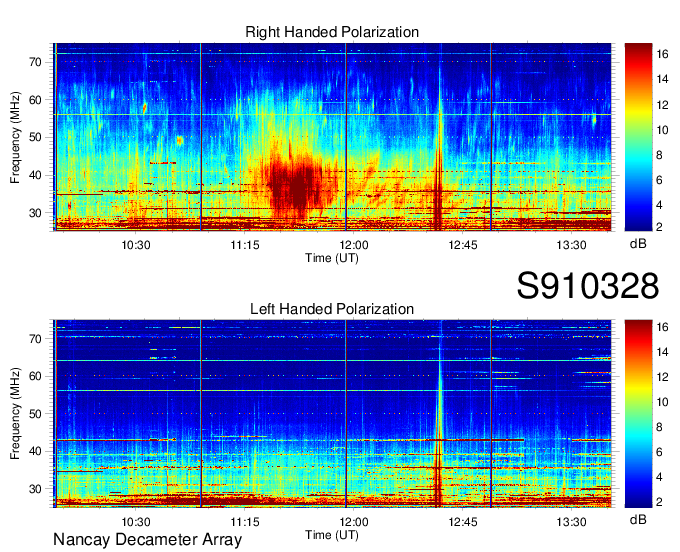The image size is (680, 552).
Task: Click the "Right Handed Polarization" plot title
Action: coord(332,32)
